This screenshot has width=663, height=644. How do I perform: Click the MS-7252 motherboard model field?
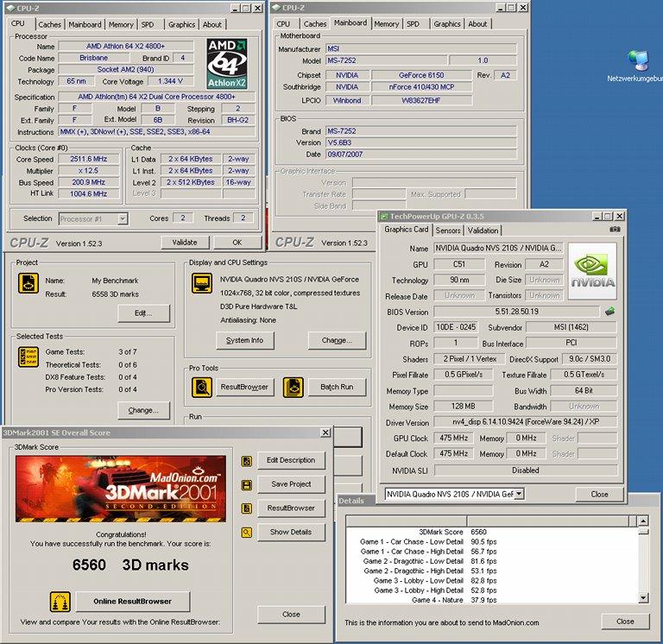pyautogui.click(x=386, y=60)
